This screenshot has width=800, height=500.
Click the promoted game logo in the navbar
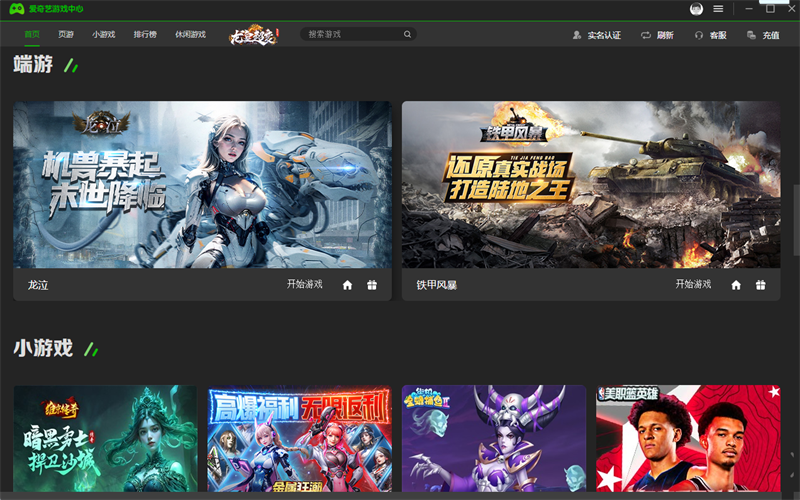pyautogui.click(x=254, y=35)
